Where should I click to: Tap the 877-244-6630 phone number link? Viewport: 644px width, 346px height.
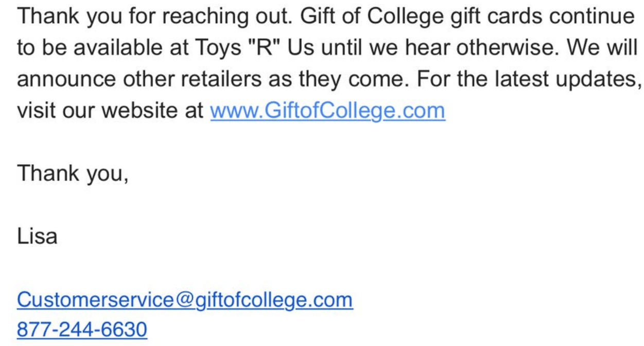(x=82, y=330)
